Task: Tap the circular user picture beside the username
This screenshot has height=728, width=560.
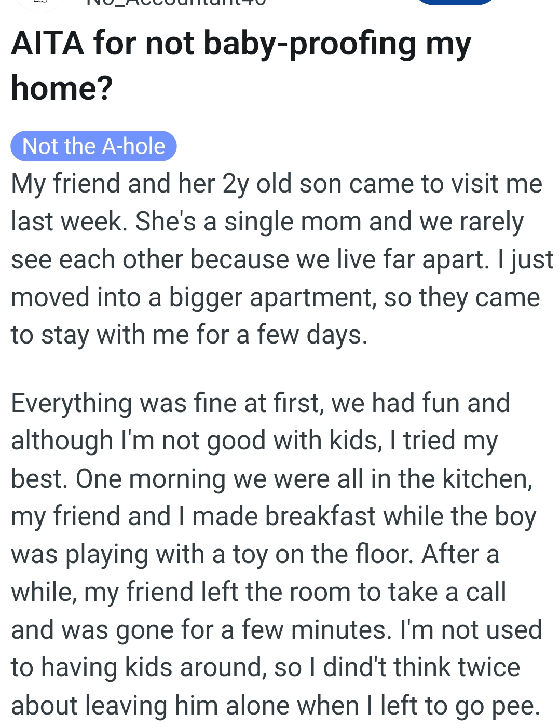Action: click(x=39, y=5)
